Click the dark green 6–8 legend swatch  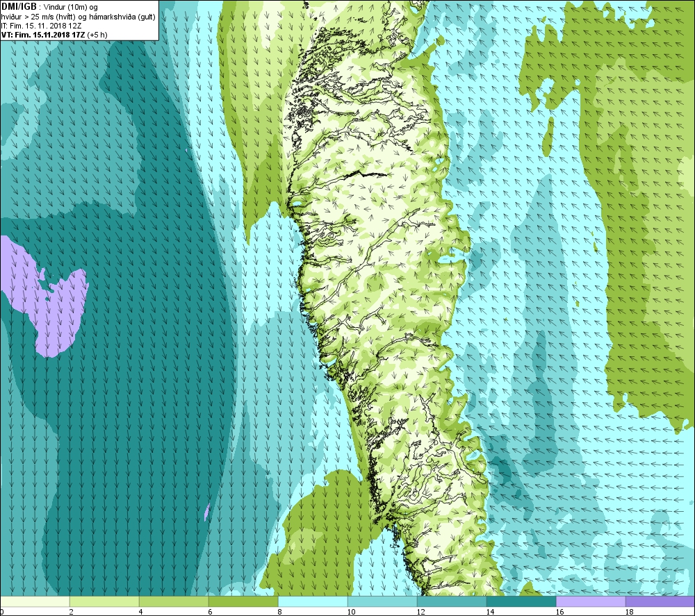tap(243, 601)
